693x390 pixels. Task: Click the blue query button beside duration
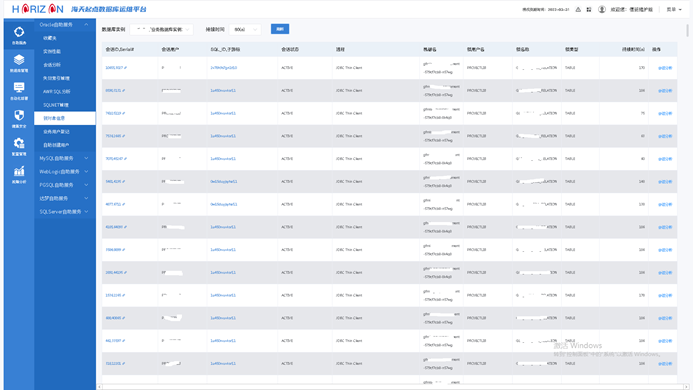coord(280,29)
